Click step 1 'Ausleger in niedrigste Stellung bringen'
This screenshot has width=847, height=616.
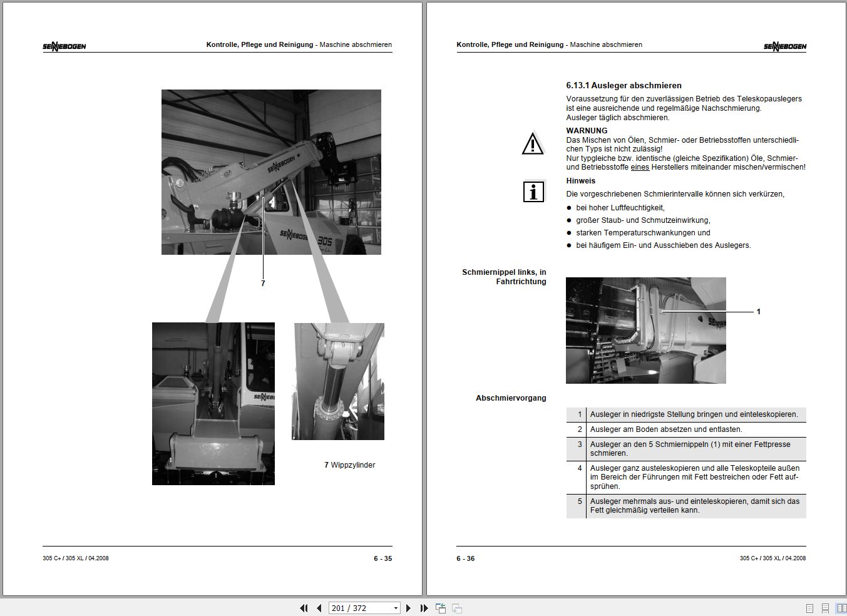(686, 414)
